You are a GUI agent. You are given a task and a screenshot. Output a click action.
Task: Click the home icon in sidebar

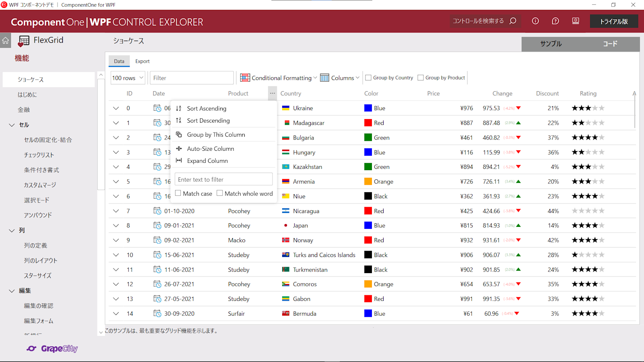pyautogui.click(x=6, y=40)
